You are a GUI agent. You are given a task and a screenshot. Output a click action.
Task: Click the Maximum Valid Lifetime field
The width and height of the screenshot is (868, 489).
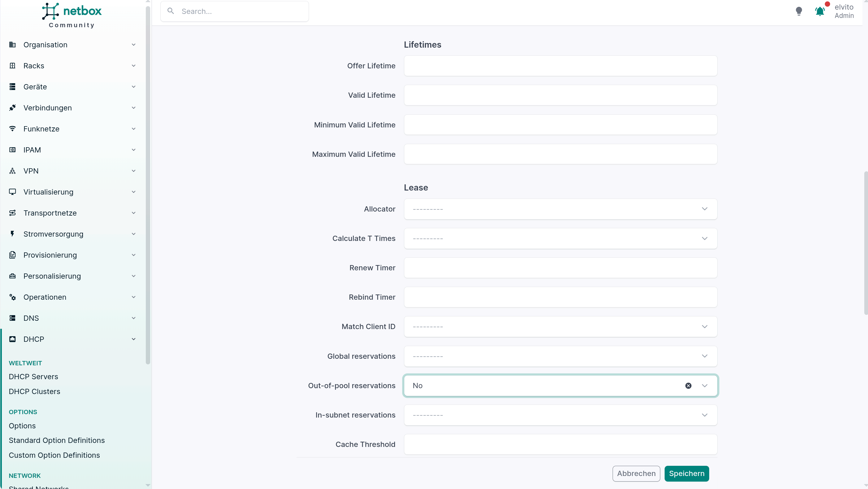pos(560,154)
